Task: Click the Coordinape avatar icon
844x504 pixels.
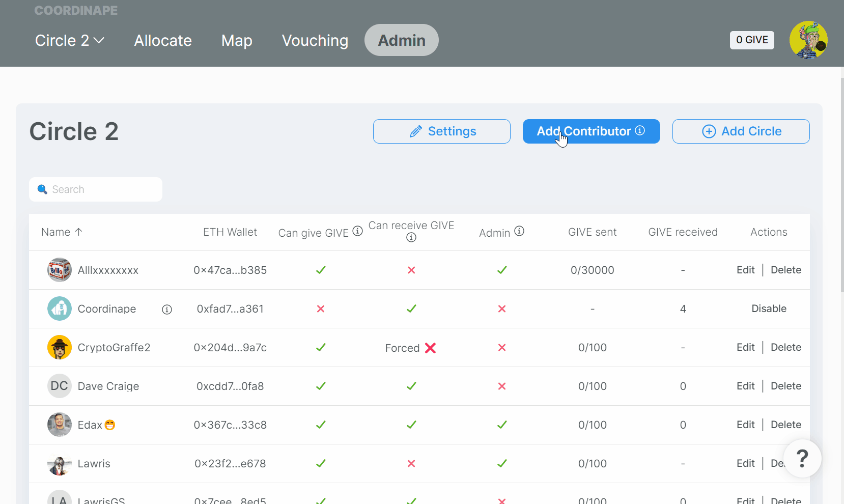Action: (60, 309)
